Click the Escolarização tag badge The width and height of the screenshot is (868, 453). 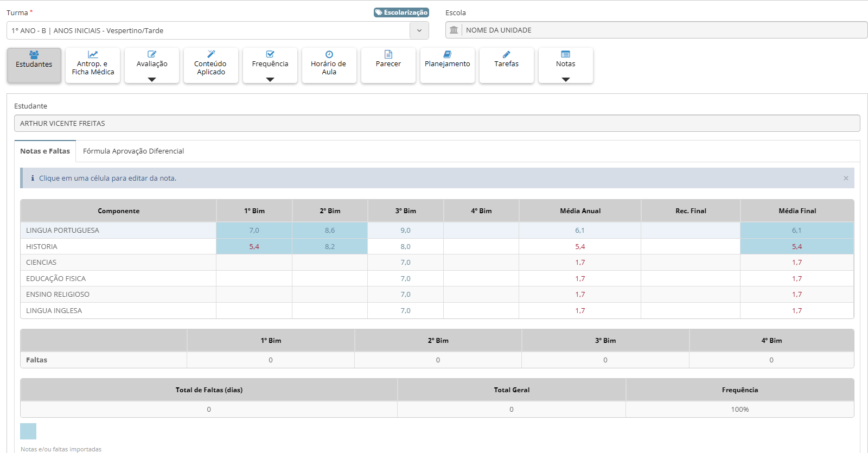pos(401,12)
